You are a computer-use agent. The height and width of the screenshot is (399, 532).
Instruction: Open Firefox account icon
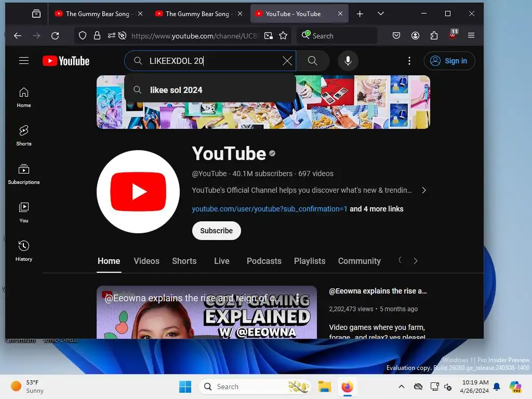(415, 35)
